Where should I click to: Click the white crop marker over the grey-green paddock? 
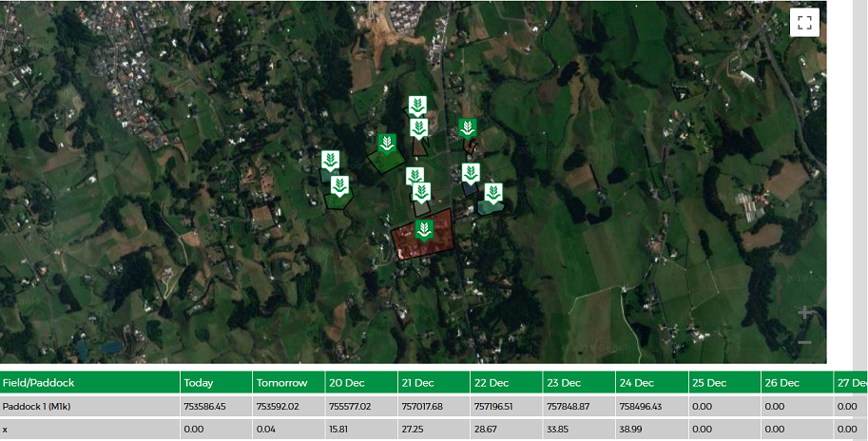[421, 193]
